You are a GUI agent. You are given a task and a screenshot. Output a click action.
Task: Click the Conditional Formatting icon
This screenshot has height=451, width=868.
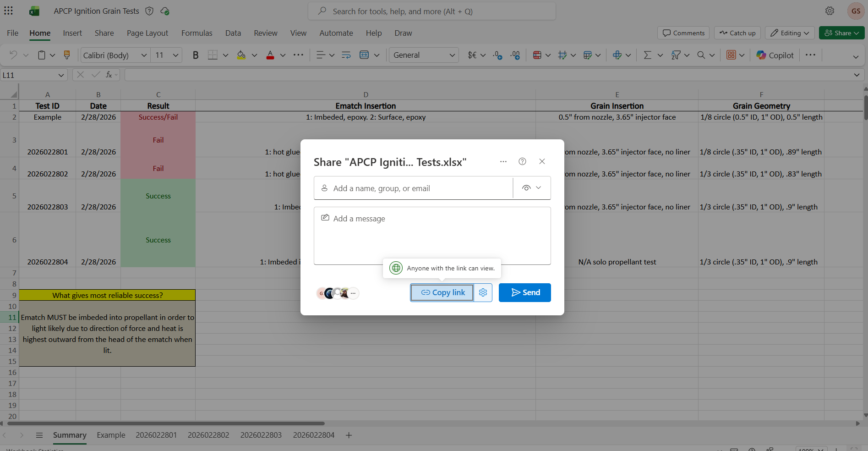pos(537,55)
